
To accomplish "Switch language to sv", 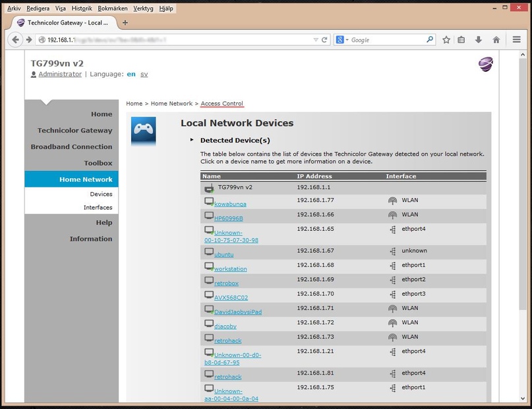I will (144, 74).
